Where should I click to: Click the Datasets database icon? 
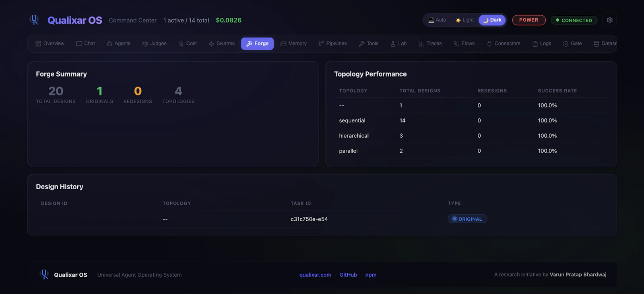click(x=597, y=44)
